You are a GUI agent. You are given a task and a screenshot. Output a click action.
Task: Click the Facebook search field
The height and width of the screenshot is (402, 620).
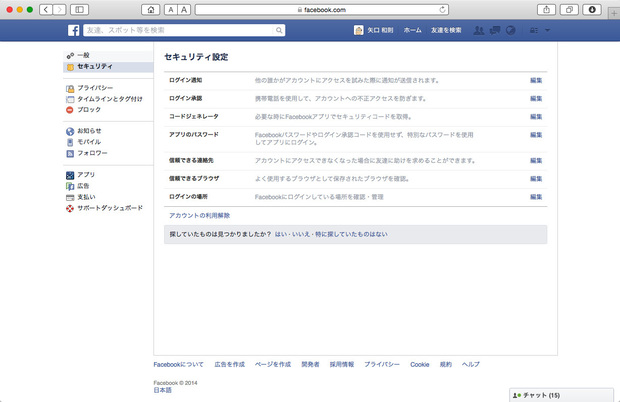[178, 30]
